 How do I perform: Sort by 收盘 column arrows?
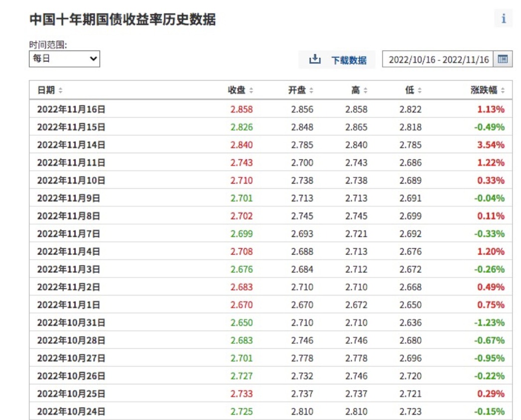[x=251, y=91]
